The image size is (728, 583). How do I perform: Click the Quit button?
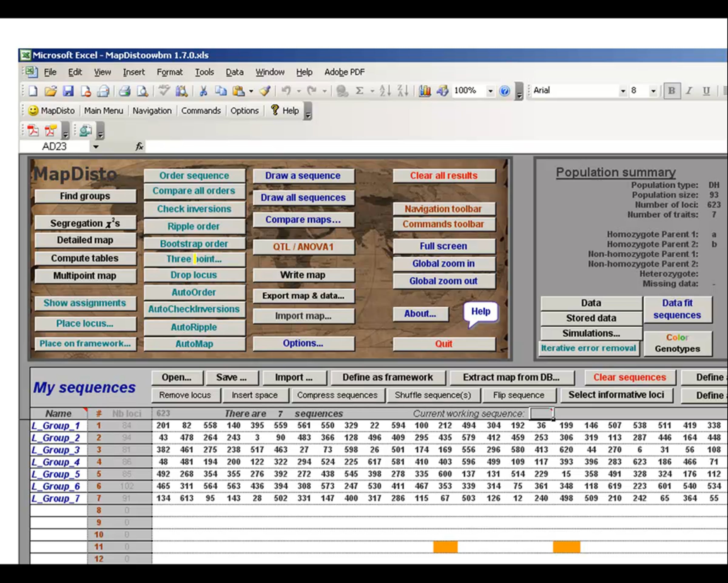(444, 344)
